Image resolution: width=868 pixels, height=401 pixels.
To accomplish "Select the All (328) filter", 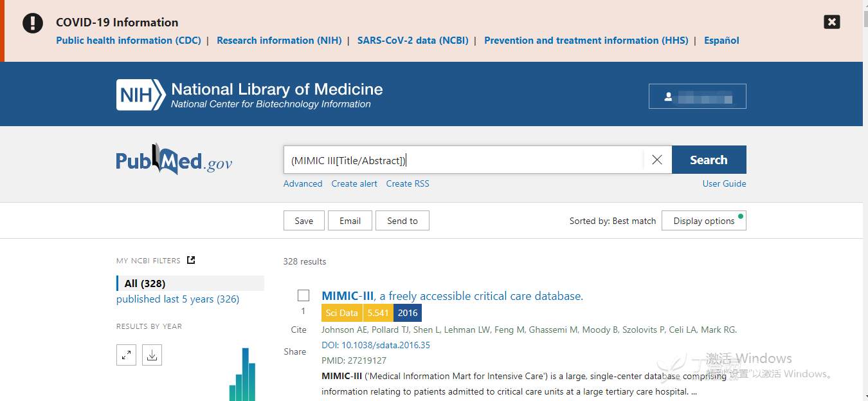I will coord(145,283).
